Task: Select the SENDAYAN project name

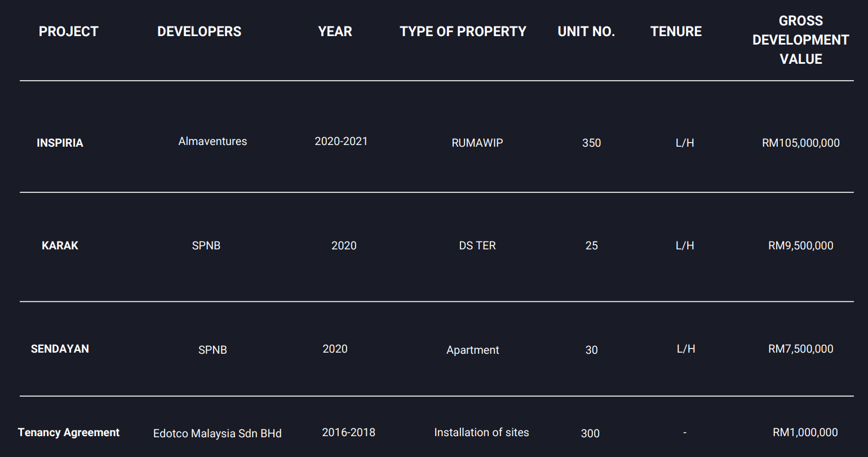Action: pyautogui.click(x=60, y=349)
